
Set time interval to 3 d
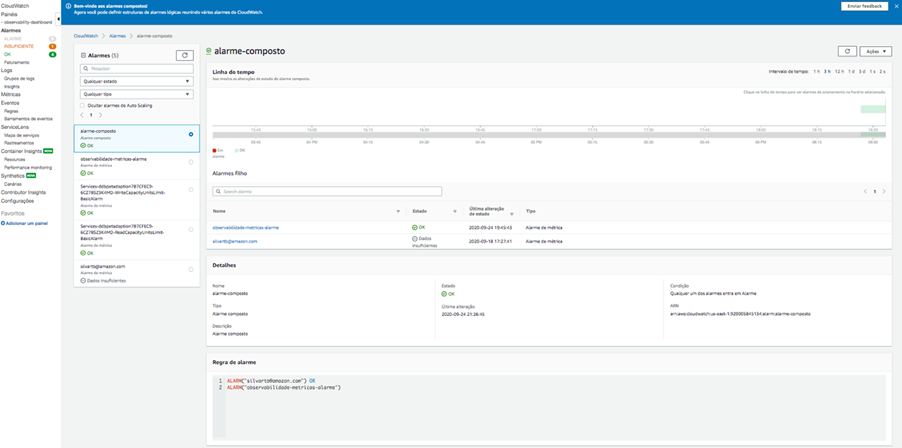pos(862,71)
